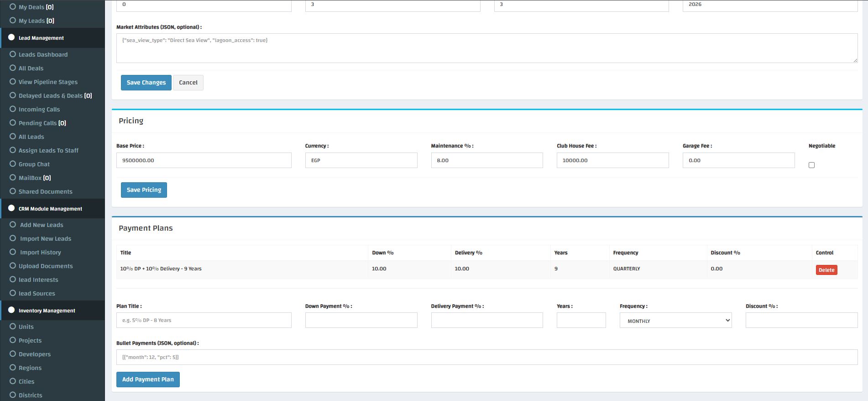Click the Club House Fee field

click(613, 160)
